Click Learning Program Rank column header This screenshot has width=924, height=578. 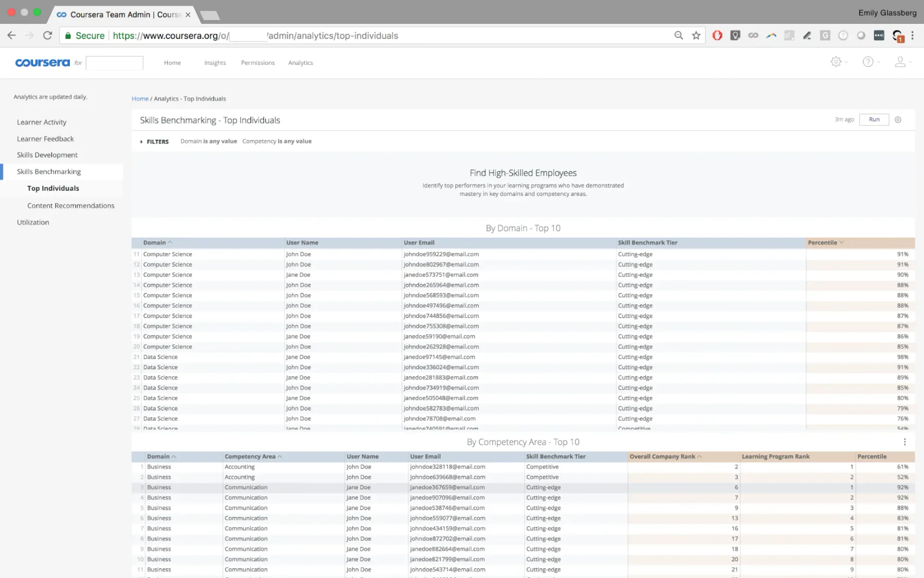pyautogui.click(x=776, y=456)
